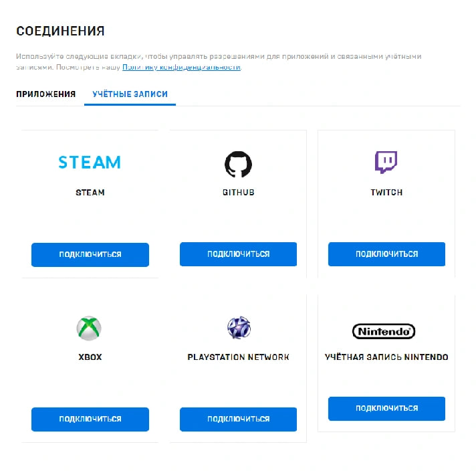Image resolution: width=476 pixels, height=473 pixels.
Task: Select the Учётные записи tab
Action: tap(130, 94)
